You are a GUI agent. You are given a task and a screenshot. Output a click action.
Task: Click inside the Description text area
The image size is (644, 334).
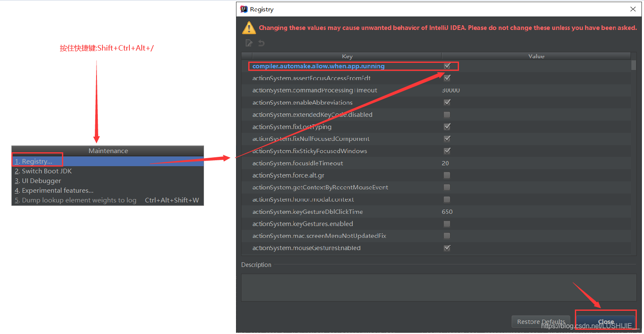pyautogui.click(x=439, y=288)
